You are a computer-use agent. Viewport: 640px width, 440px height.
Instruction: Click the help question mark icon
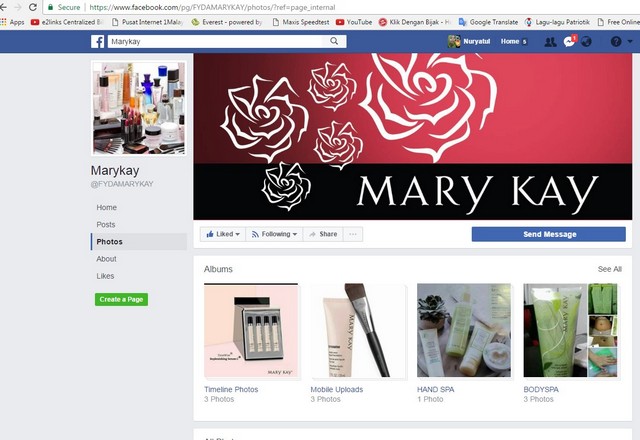tap(615, 42)
